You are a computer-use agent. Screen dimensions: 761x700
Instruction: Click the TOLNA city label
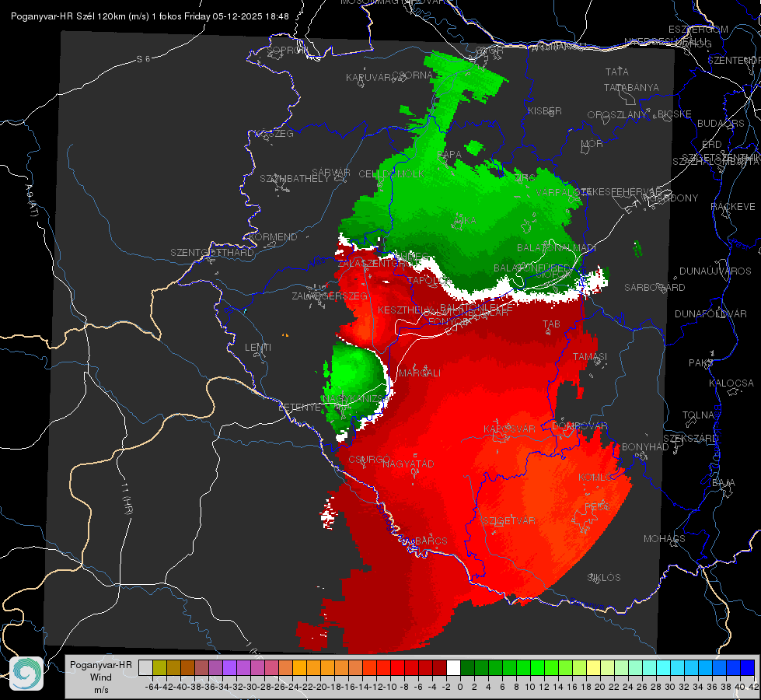(x=698, y=415)
